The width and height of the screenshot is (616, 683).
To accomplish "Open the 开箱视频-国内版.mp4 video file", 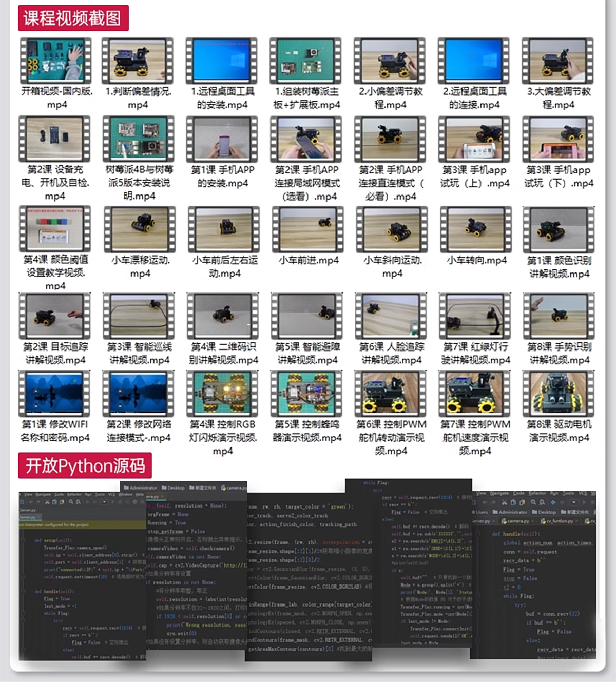I will point(55,61).
